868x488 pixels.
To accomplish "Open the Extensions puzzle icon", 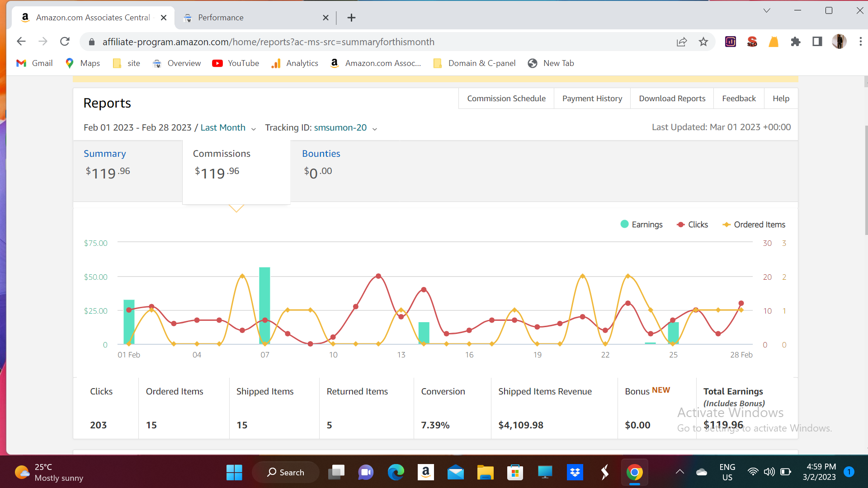I will 796,42.
